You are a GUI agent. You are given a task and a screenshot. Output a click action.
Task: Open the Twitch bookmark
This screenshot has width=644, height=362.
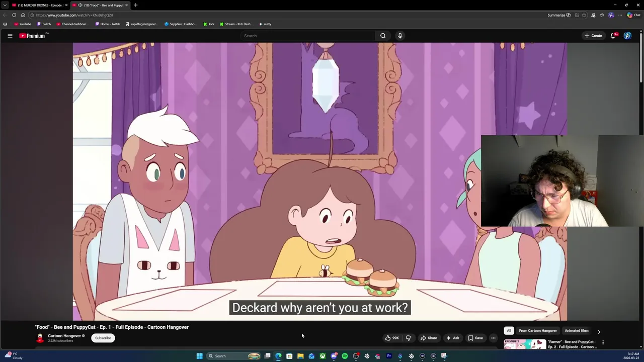click(x=44, y=24)
